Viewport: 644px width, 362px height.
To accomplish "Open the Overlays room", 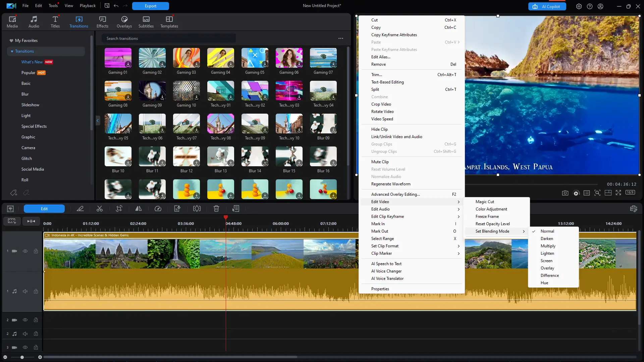I will tap(124, 22).
